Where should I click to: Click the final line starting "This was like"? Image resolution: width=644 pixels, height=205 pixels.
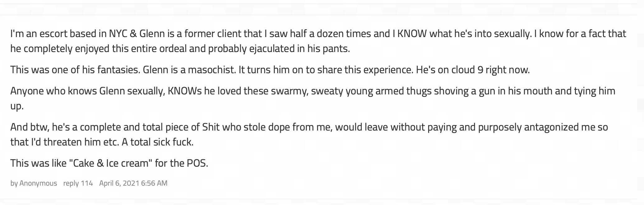[109, 163]
